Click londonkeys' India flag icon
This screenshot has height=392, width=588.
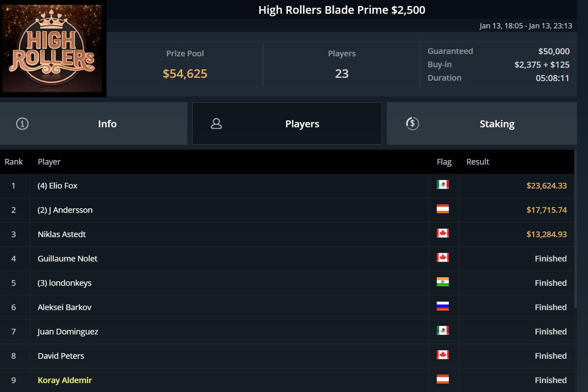(442, 282)
